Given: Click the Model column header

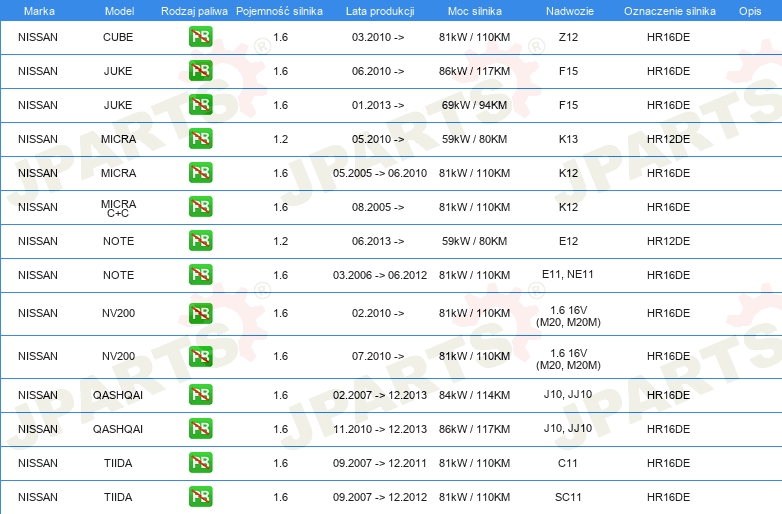Looking at the screenshot, I should 119,11.
